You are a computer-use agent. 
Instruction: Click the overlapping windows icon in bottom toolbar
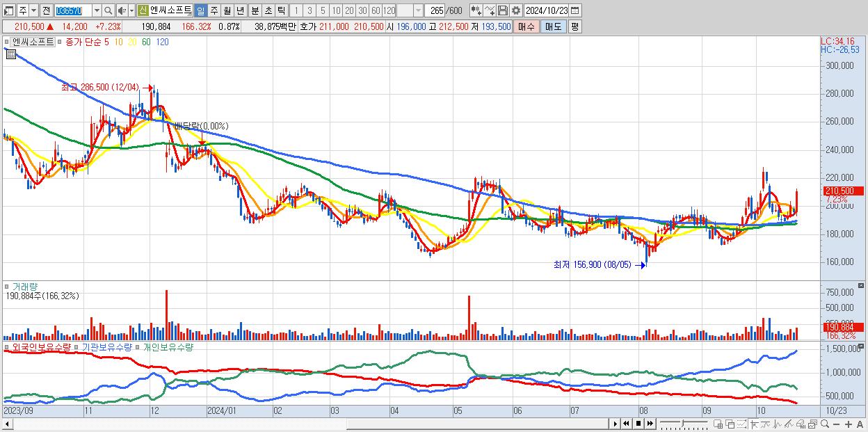pyautogui.click(x=730, y=424)
